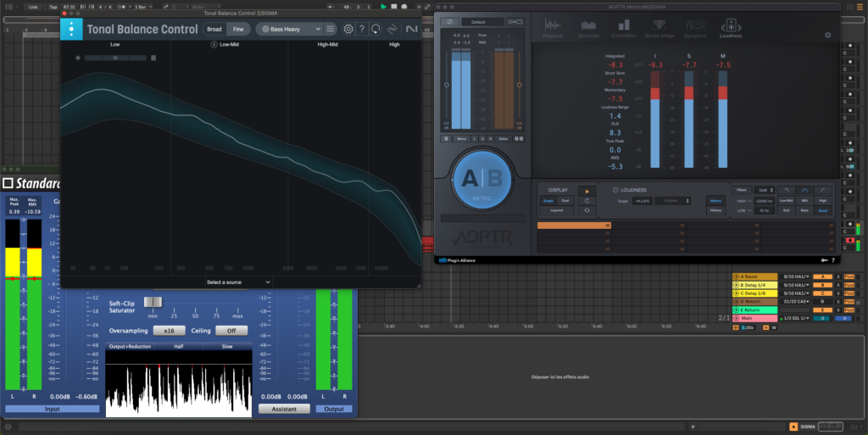This screenshot has height=435, width=868.
Task: Toggle Post on the B Delay 1/4 track
Action: coord(849,285)
